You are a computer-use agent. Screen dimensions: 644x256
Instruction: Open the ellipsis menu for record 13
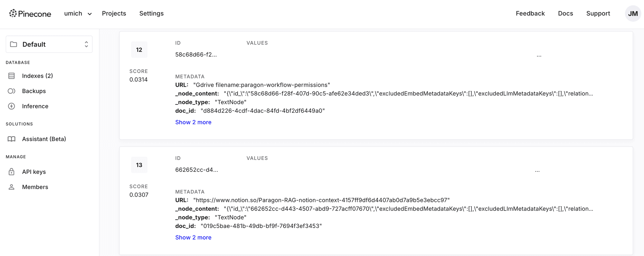[537, 171]
